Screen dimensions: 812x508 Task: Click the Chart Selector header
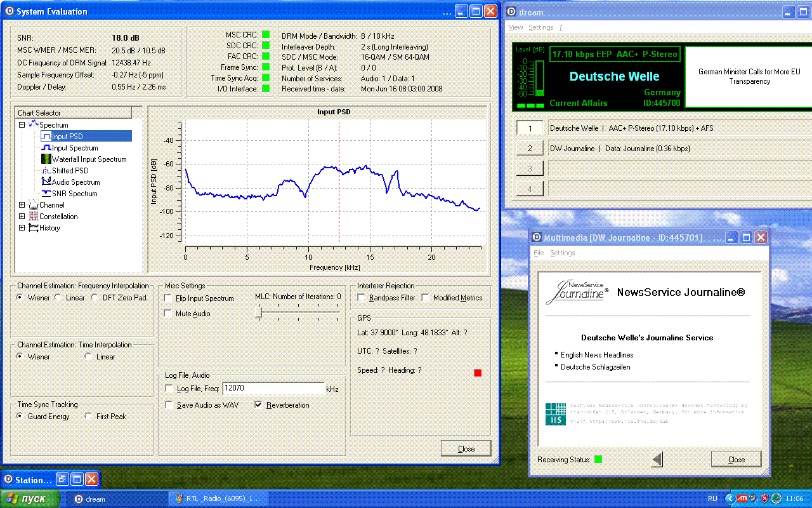(74, 112)
